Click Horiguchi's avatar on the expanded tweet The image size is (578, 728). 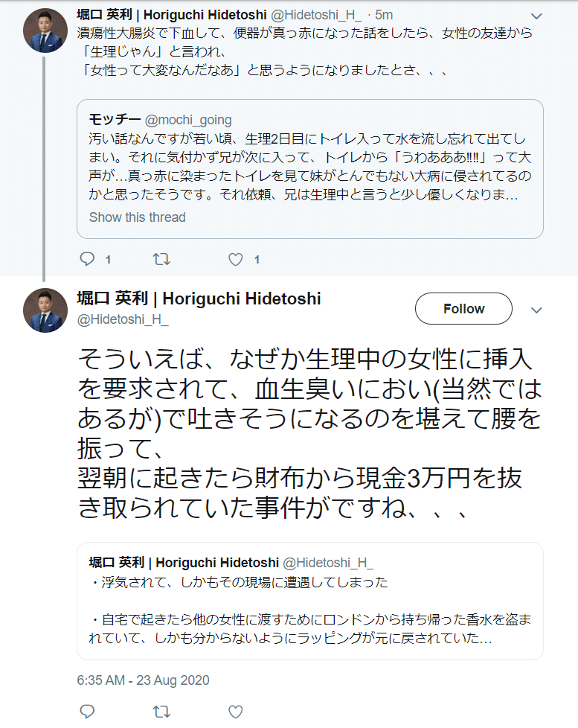coord(45,310)
